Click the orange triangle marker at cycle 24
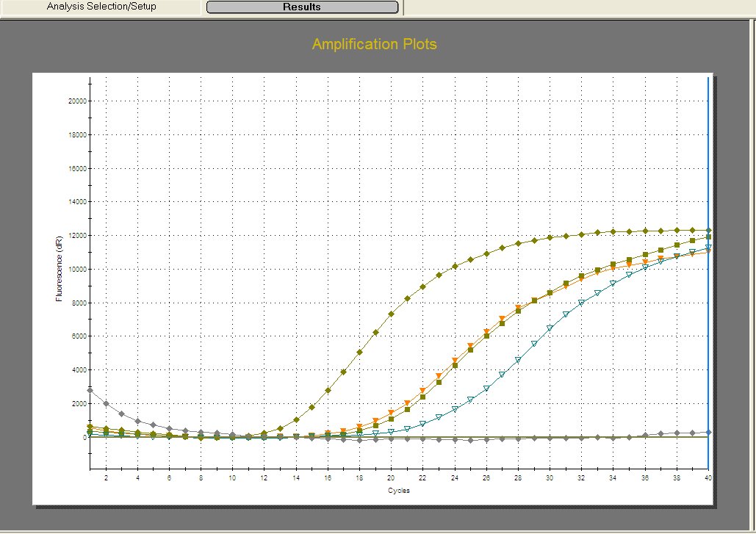Image resolution: width=756 pixels, height=534 pixels. point(455,360)
